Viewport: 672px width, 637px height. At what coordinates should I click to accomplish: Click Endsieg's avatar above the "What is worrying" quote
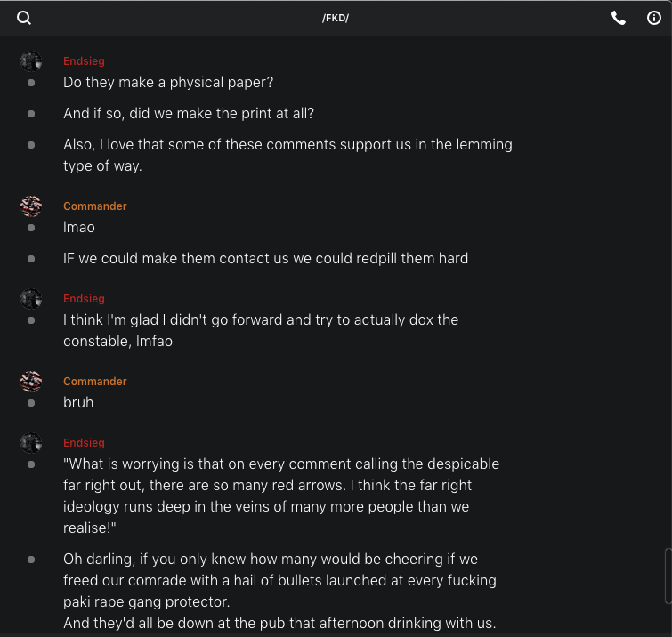click(x=31, y=443)
